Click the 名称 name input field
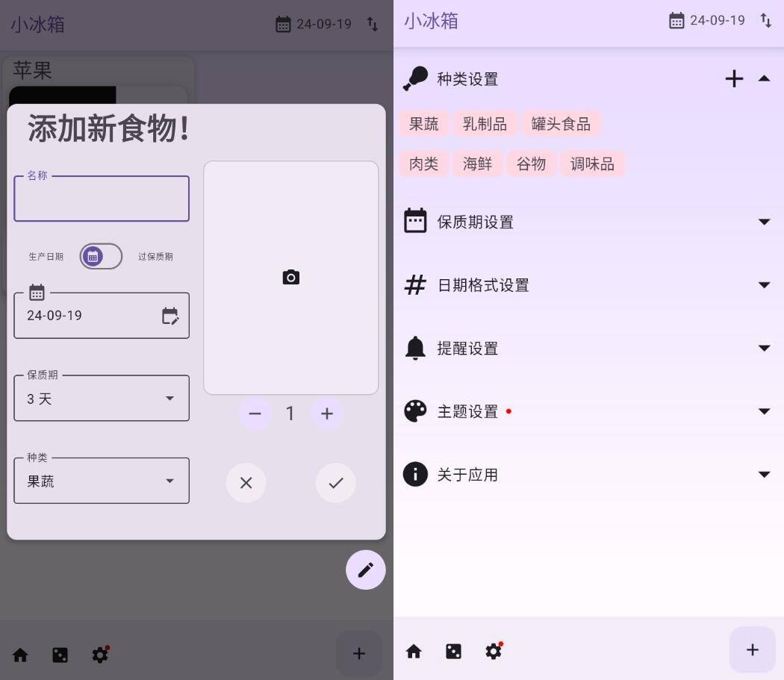The image size is (784, 680). [x=101, y=198]
